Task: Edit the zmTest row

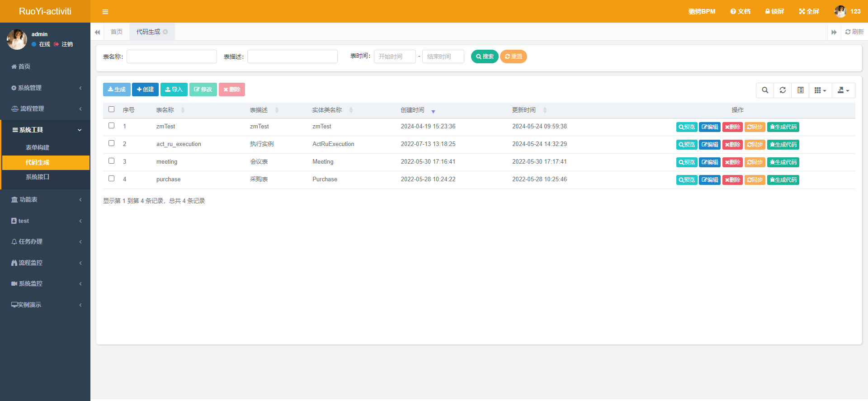Action: coord(710,127)
